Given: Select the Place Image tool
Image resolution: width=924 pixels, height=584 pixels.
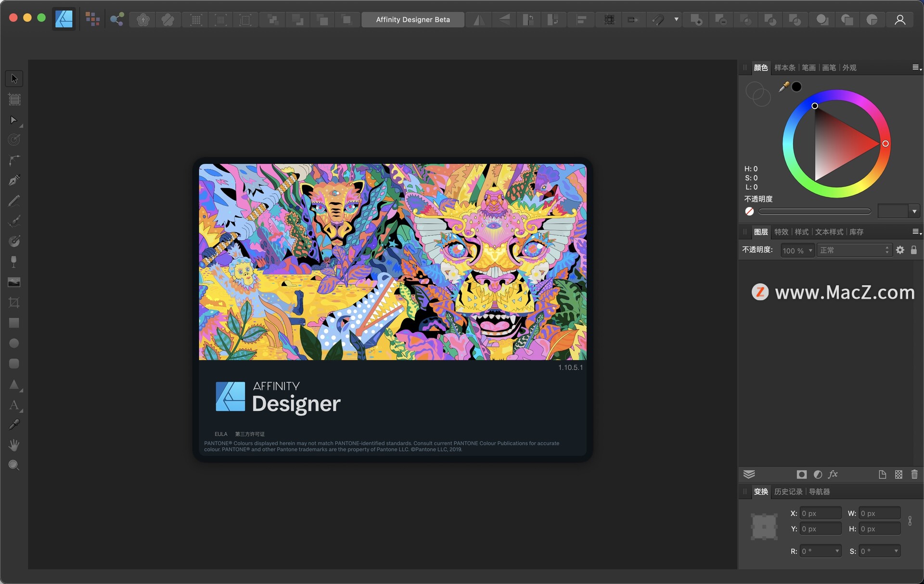Looking at the screenshot, I should click(14, 282).
